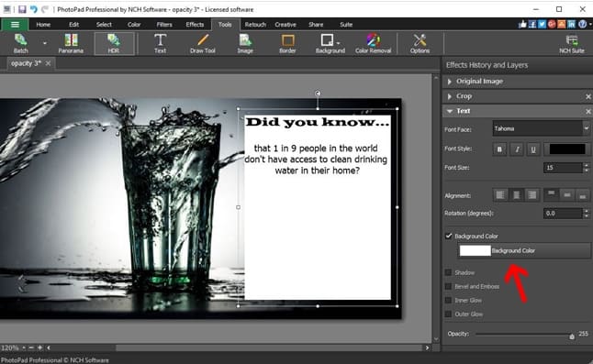The width and height of the screenshot is (593, 364).
Task: Activate the Text tool
Action: 160,43
